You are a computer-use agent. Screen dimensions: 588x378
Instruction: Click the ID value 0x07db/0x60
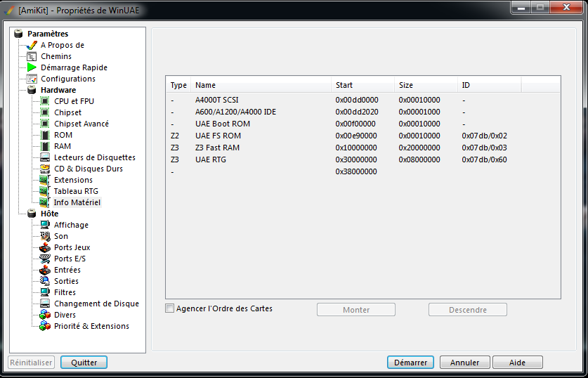pos(484,159)
